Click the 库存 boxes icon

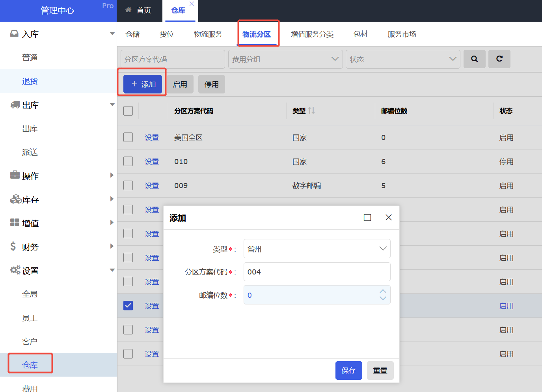point(16,199)
